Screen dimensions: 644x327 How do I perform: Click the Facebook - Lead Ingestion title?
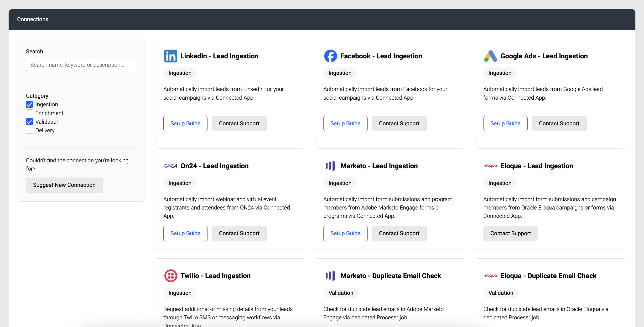point(381,56)
